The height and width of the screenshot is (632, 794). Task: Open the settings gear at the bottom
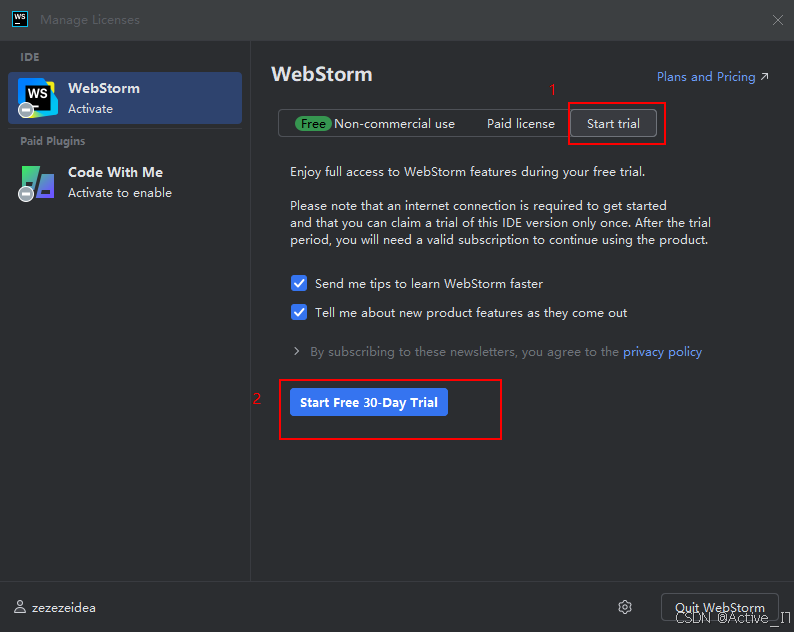625,607
